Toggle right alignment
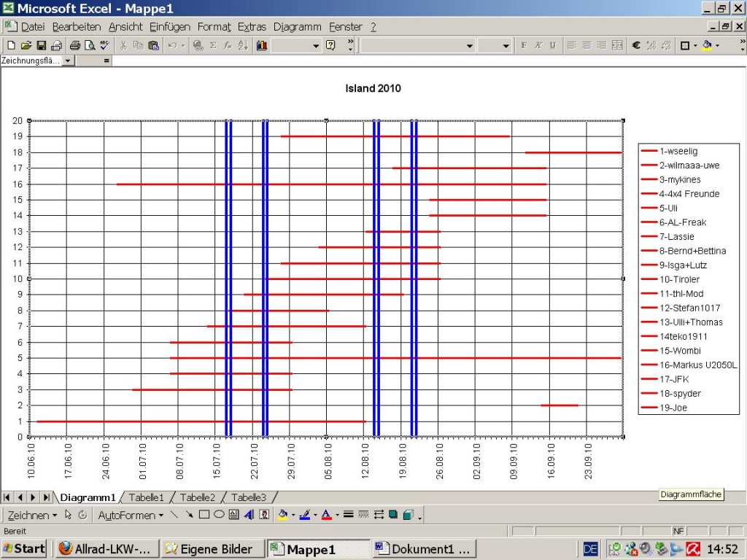Image resolution: width=747 pixels, height=560 pixels. pos(602,46)
